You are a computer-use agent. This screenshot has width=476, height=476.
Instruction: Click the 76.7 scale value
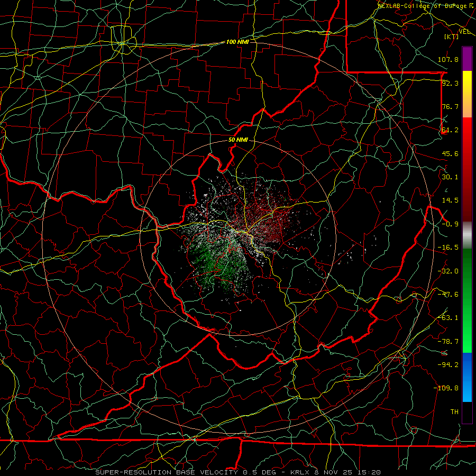coord(450,106)
